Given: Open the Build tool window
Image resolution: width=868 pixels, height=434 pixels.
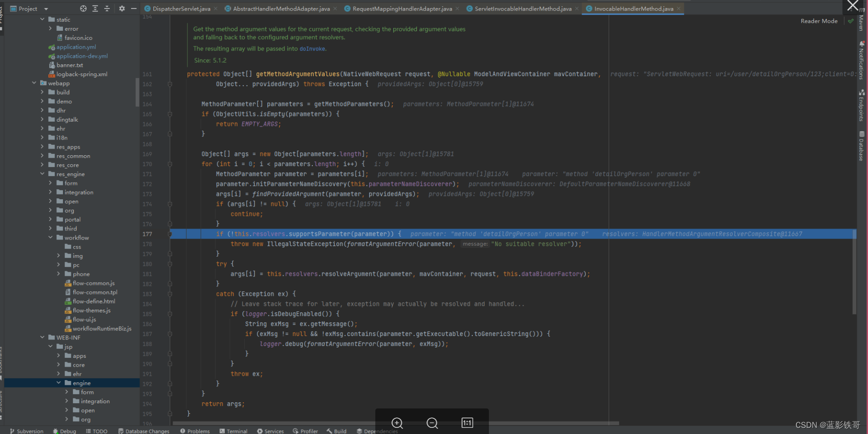Looking at the screenshot, I should coord(337,431).
